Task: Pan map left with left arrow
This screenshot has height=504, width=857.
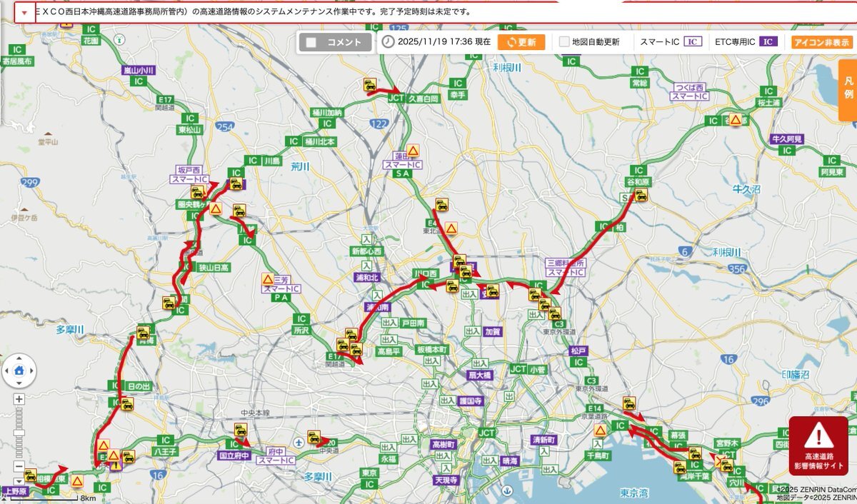Action: click(x=6, y=371)
